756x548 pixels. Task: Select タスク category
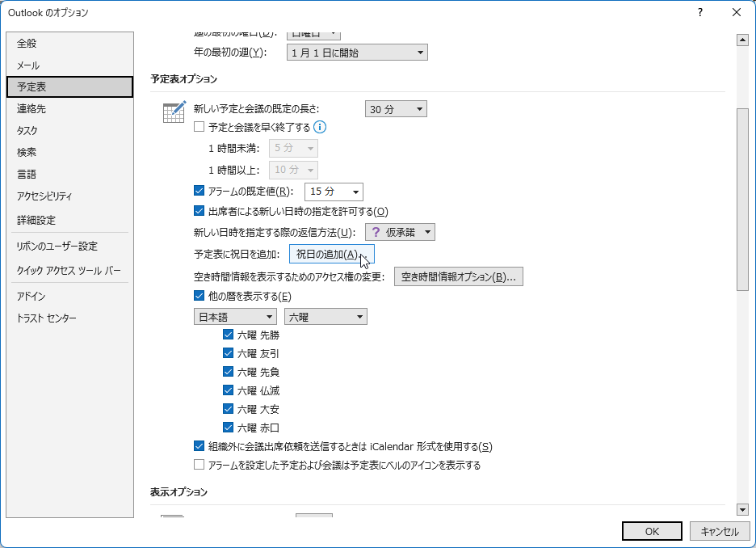point(70,130)
